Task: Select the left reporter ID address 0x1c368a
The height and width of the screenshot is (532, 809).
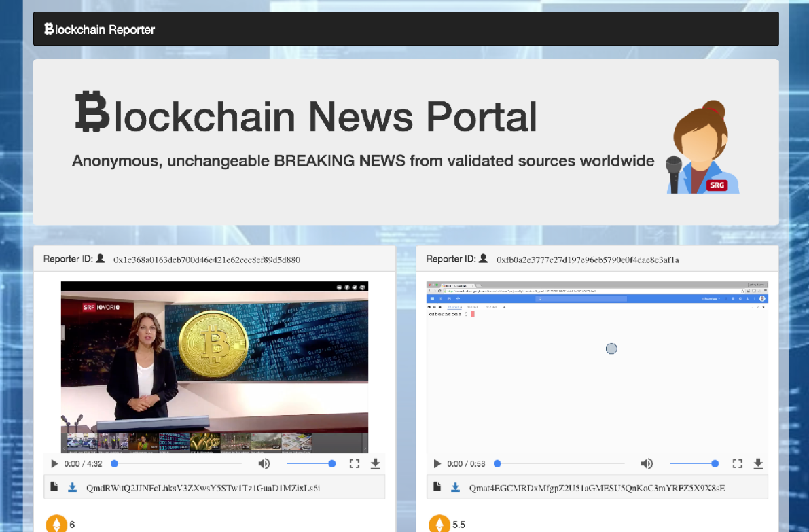Action: tap(206, 260)
